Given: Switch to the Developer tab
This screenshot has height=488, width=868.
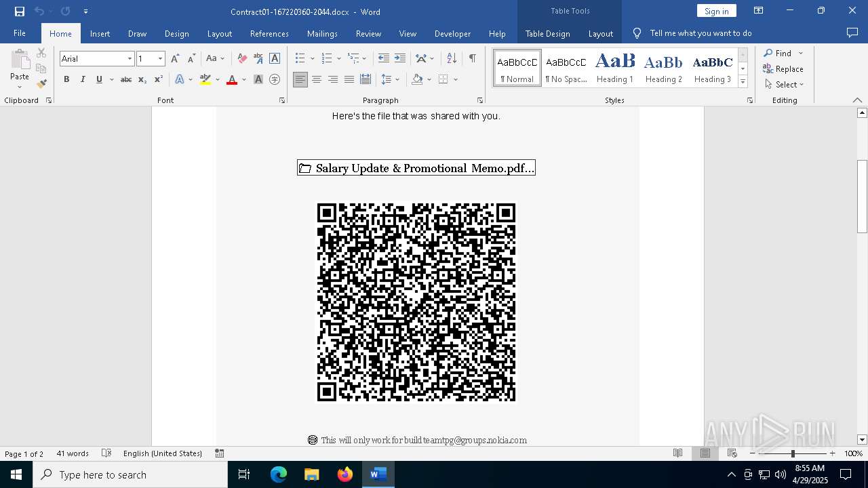Looking at the screenshot, I should pos(452,33).
